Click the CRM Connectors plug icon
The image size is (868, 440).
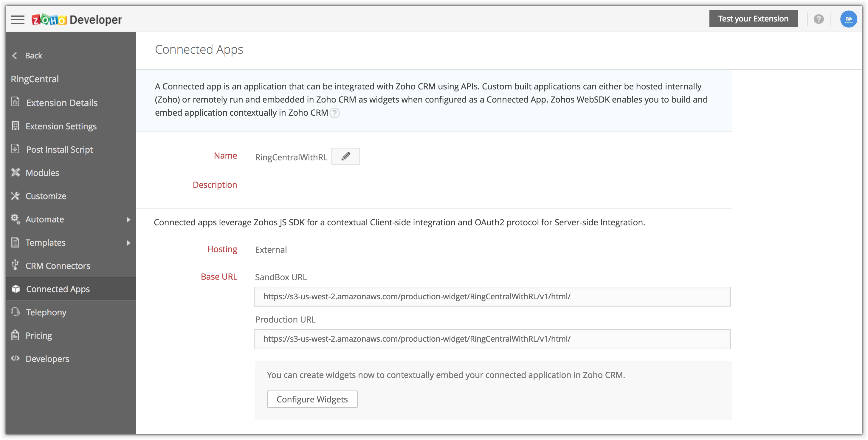pos(15,265)
